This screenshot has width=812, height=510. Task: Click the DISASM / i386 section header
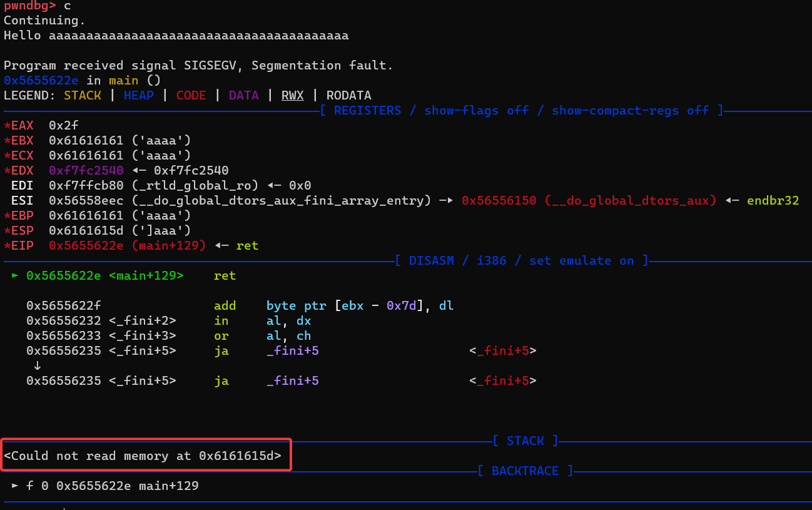click(521, 261)
